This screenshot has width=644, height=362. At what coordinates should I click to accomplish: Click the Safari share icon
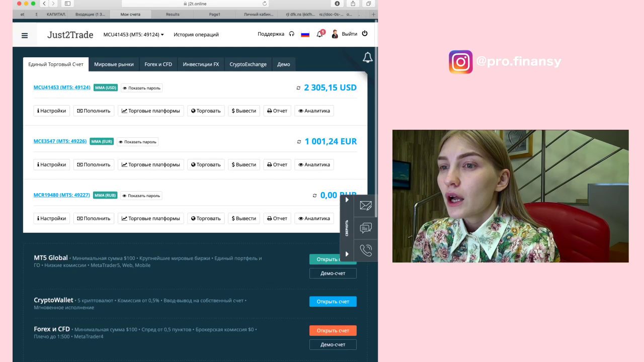pos(353,4)
